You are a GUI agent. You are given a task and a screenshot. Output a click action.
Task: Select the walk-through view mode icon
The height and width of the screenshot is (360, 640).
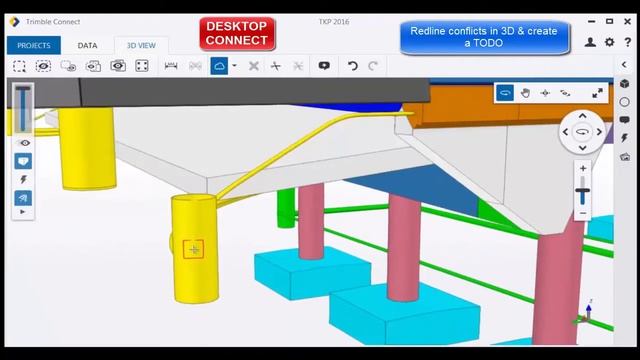565,93
